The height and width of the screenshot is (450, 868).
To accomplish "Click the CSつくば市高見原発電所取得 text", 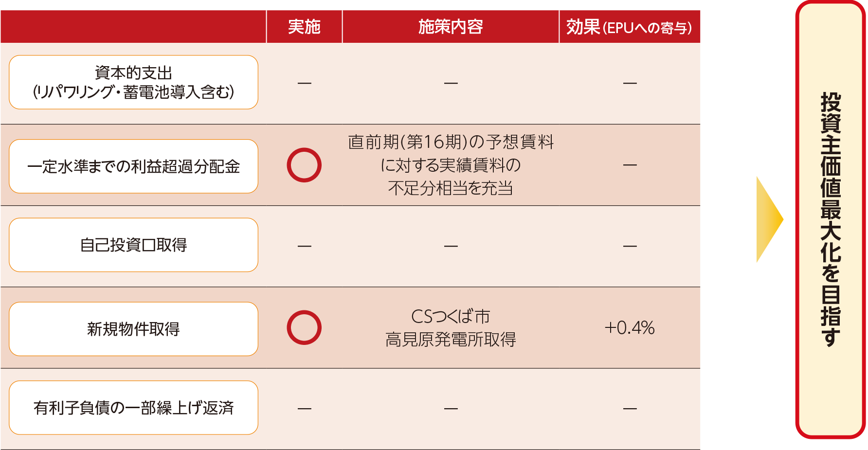I will click(x=451, y=328).
